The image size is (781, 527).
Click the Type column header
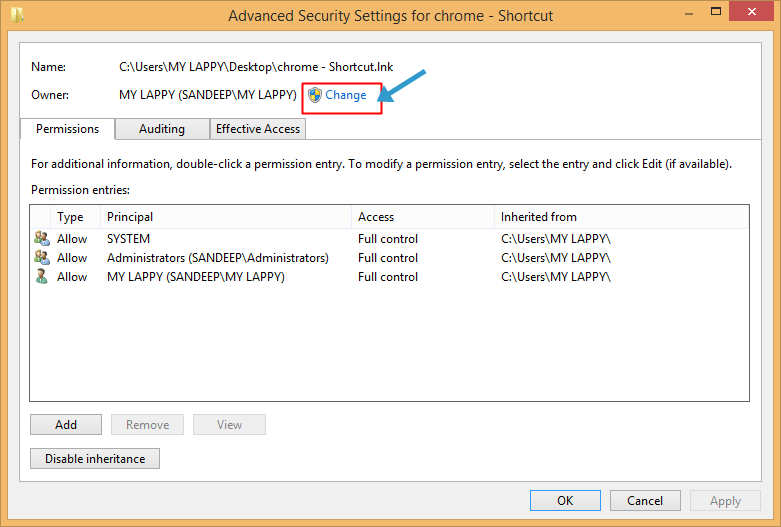coord(75,217)
